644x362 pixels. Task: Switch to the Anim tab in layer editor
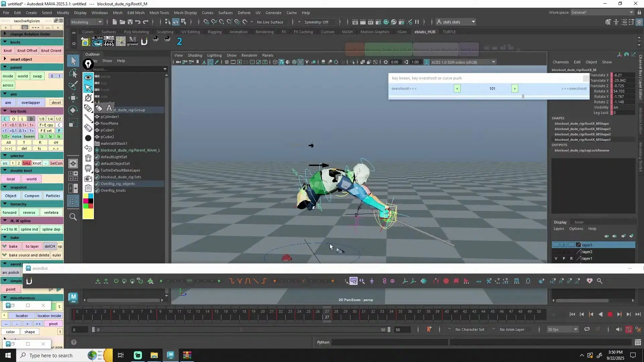579,222
